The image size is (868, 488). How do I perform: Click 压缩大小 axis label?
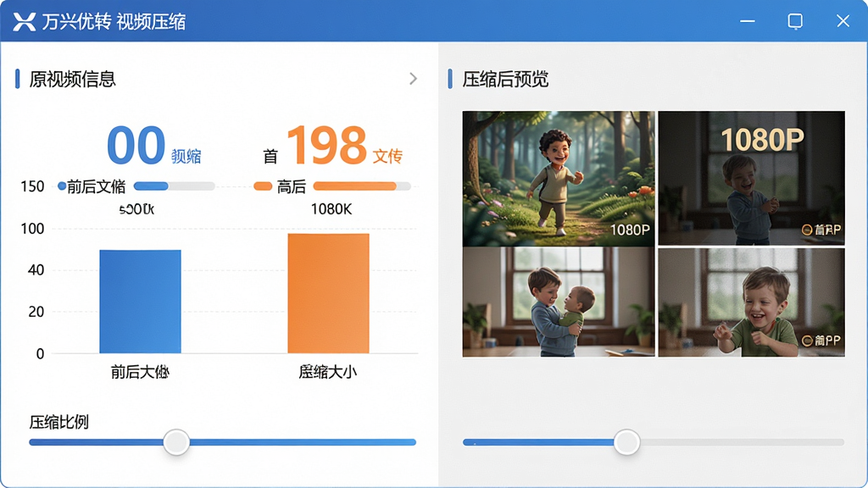point(328,372)
